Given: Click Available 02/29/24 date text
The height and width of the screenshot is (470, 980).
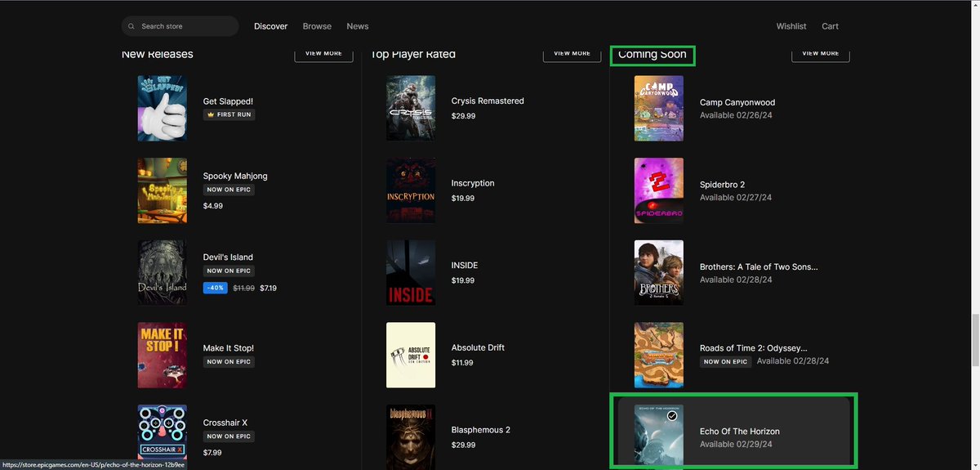Looking at the screenshot, I should (x=736, y=444).
